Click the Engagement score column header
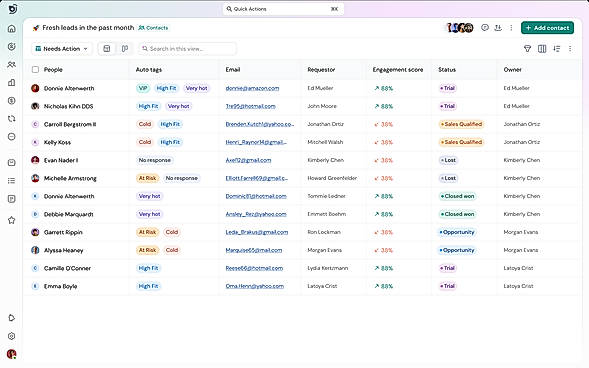Screen dimensions: 589x368 pos(398,69)
